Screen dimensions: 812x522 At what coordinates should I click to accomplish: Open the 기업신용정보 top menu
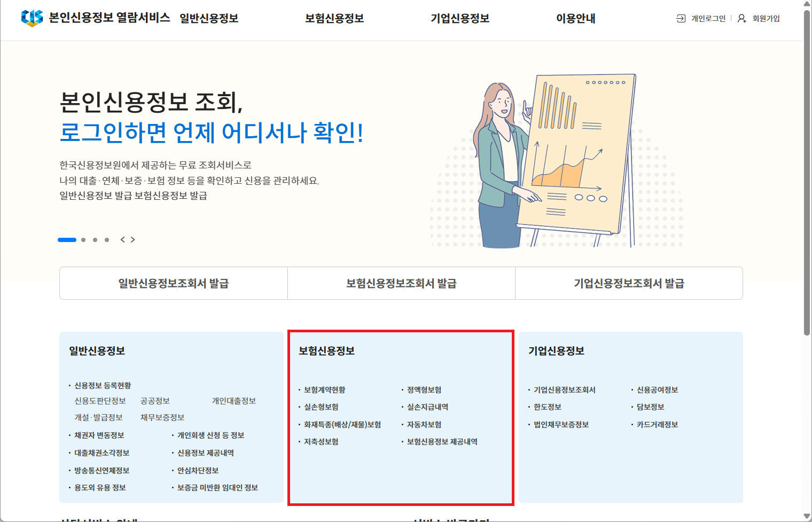460,19
